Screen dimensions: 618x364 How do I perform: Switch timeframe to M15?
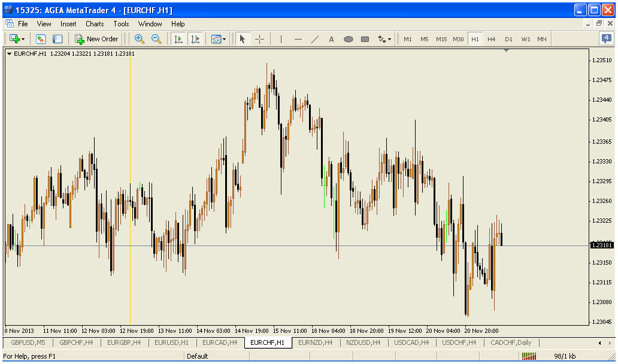coord(441,39)
